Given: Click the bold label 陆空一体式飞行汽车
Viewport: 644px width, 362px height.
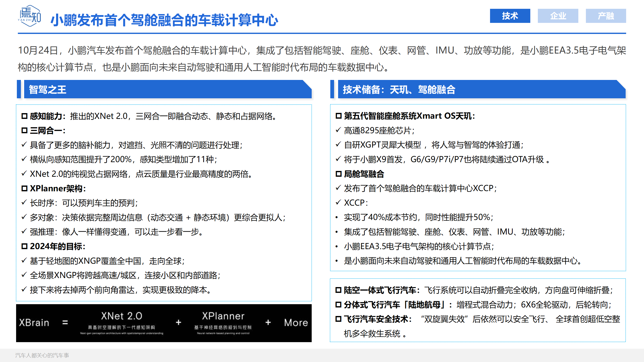Looking at the screenshot, I should (x=380, y=290).
